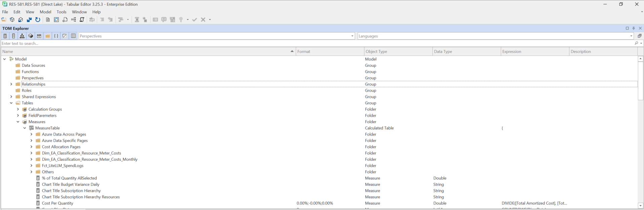
Task: Toggle the hierarchies pyramid filter in TOM Explorer
Action: click(x=22, y=36)
